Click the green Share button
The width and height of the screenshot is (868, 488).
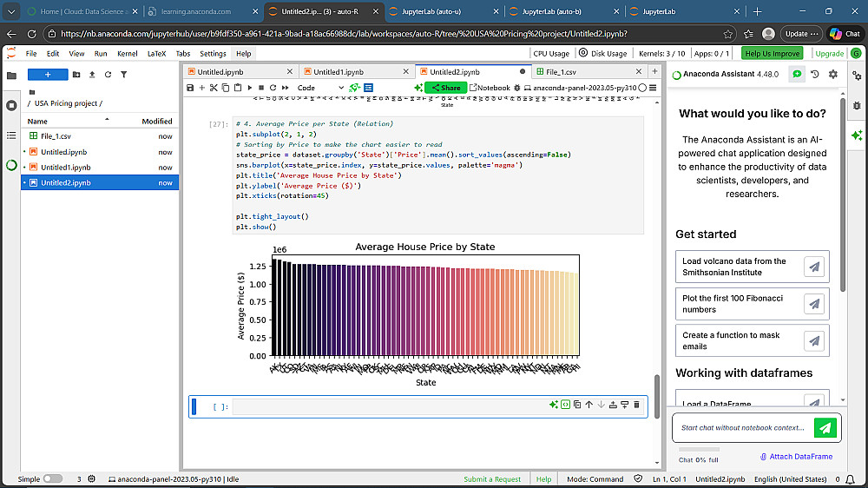(x=445, y=88)
